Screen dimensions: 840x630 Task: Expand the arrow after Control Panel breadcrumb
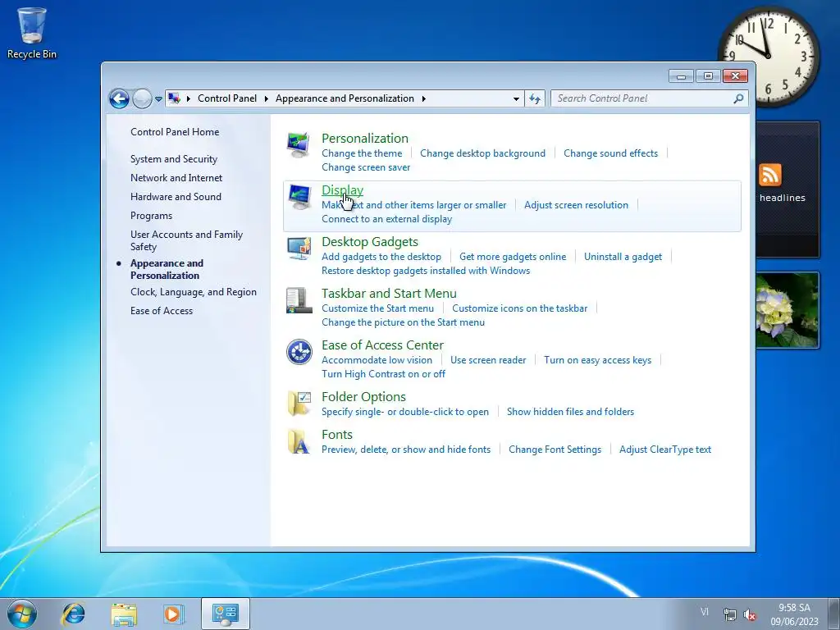267,98
